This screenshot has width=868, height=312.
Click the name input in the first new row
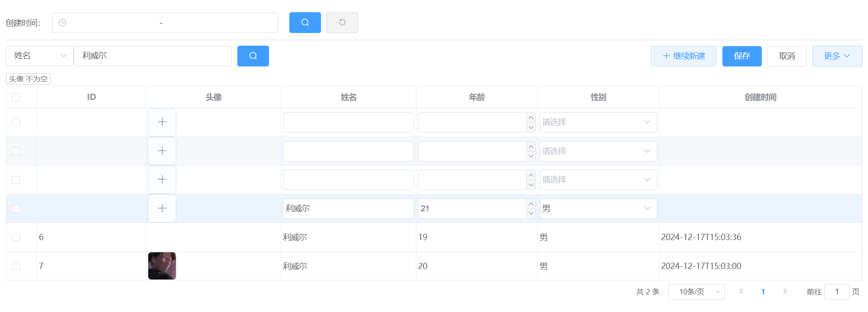(349, 122)
